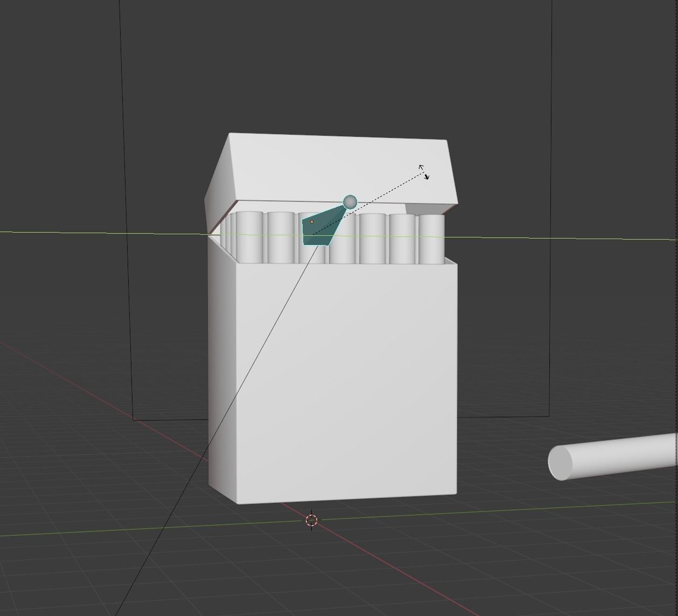Click the round sphere handle atop teal object

click(350, 202)
